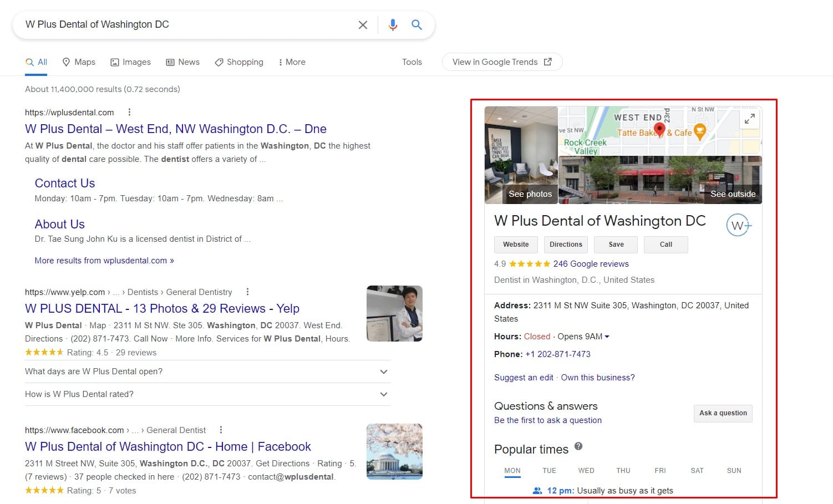Click the Call button
Viewport: 833px width, 504px height.
pos(666,245)
